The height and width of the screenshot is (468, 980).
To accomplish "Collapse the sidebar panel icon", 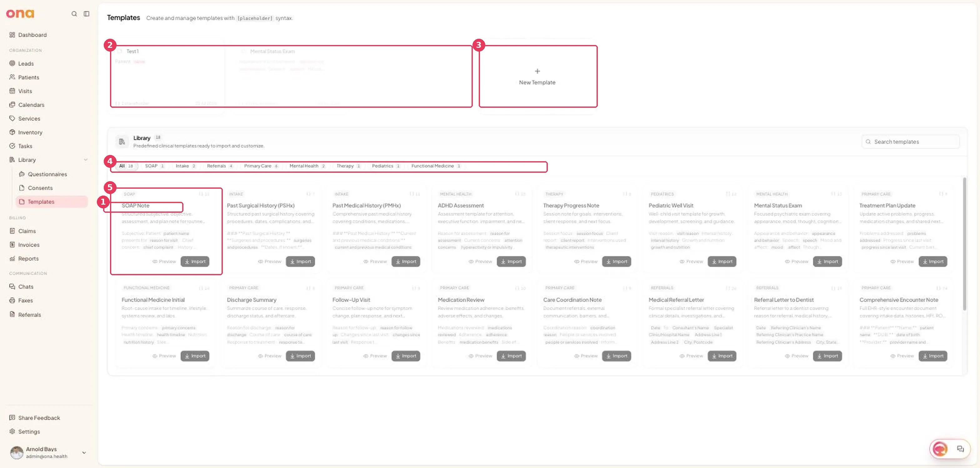I will click(x=87, y=14).
